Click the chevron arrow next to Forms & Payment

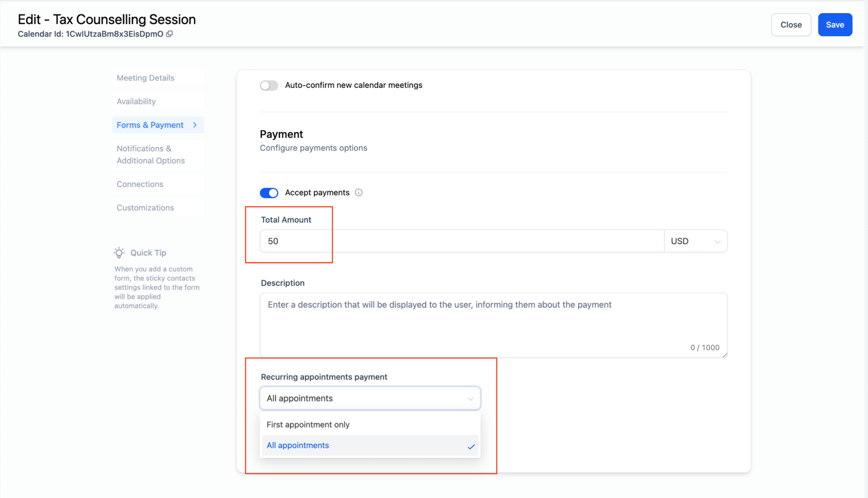click(195, 125)
